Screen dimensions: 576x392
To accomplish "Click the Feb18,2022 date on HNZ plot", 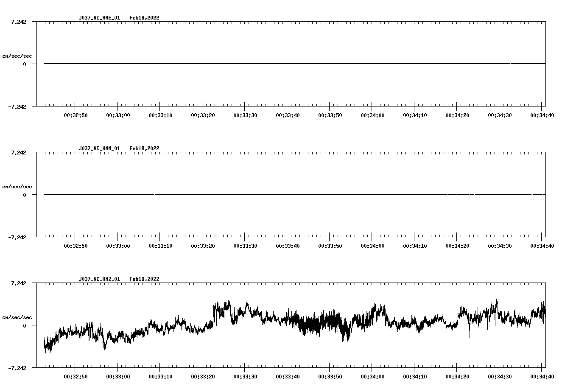I will [144, 279].
